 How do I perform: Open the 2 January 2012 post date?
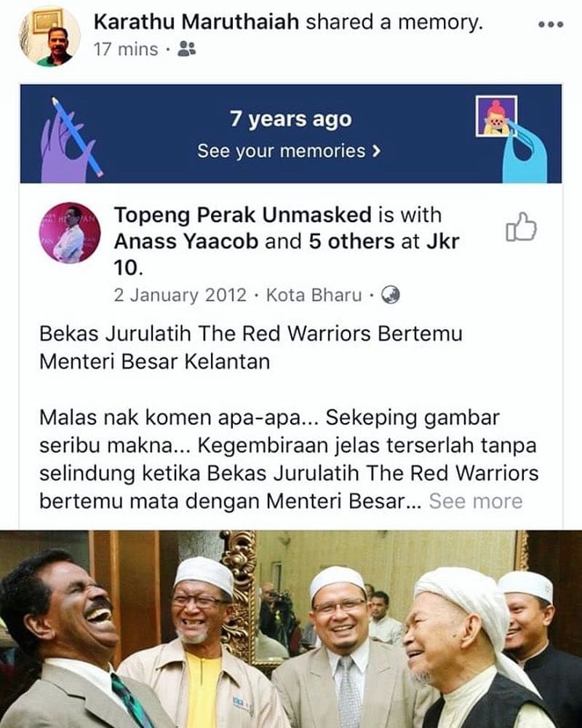coord(180,296)
